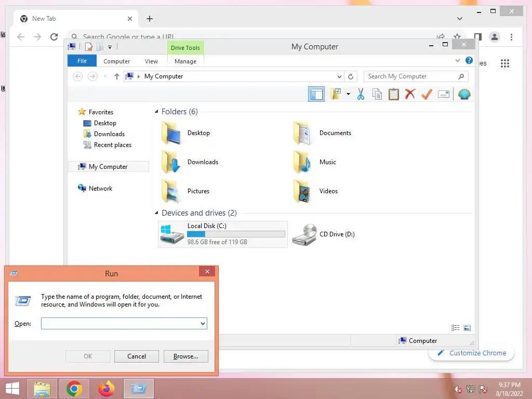Click the red X Delete icon
Screen dimensions: 532x399
(x=410, y=94)
